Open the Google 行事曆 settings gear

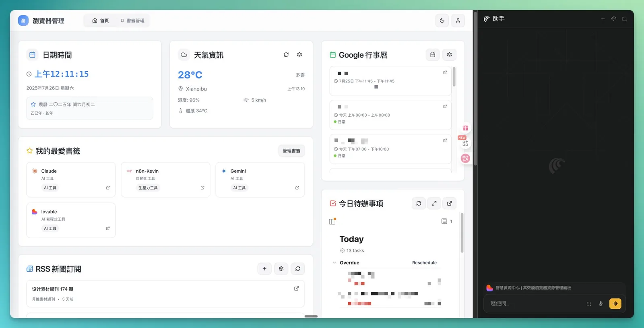(449, 55)
